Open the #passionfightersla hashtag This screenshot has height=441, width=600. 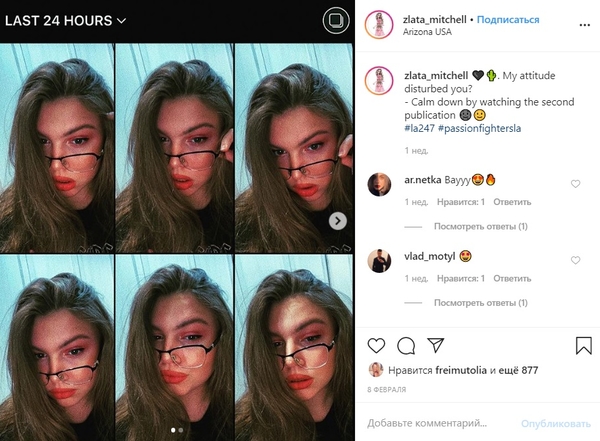[479, 128]
